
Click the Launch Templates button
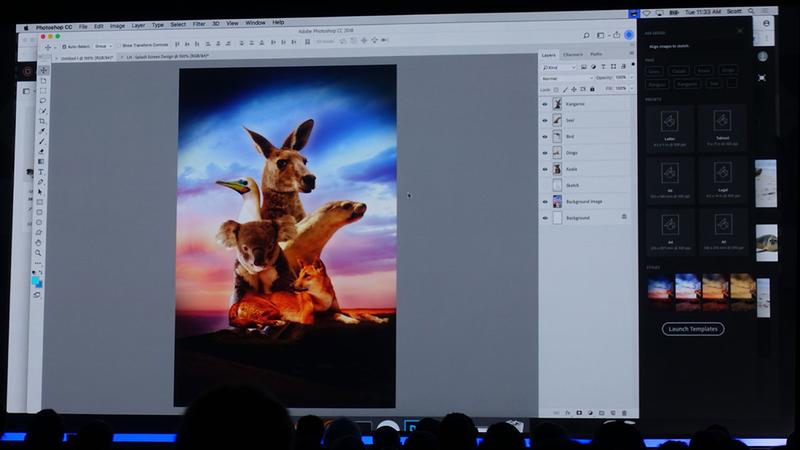point(693,328)
